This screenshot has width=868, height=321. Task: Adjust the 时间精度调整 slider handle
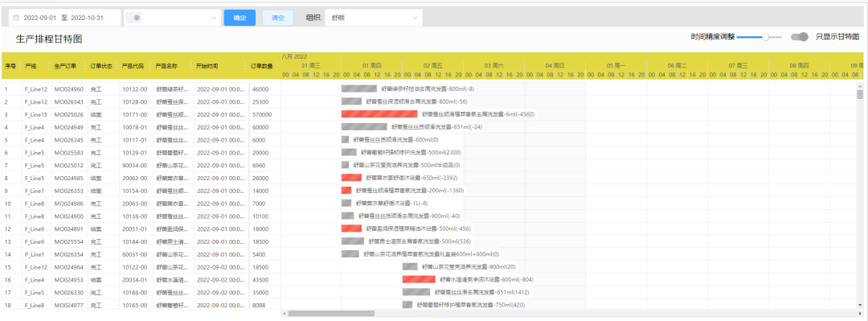point(766,37)
